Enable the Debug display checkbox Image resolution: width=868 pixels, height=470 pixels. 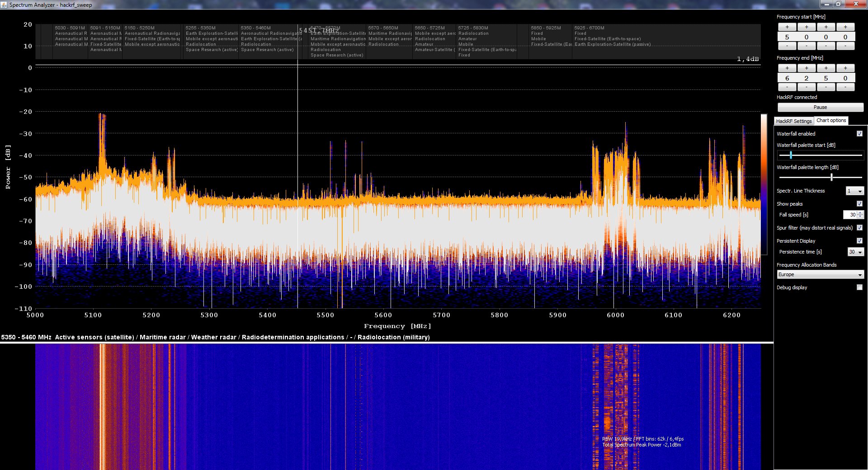tap(859, 287)
